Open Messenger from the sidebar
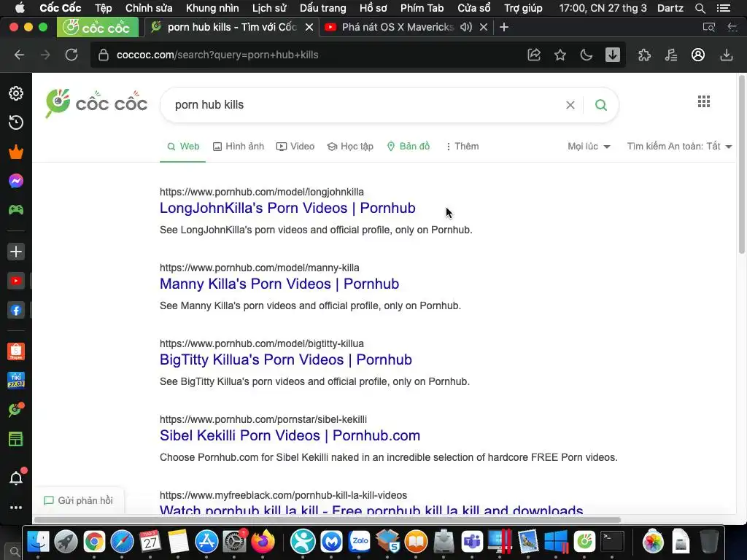747x560 pixels. (16, 181)
